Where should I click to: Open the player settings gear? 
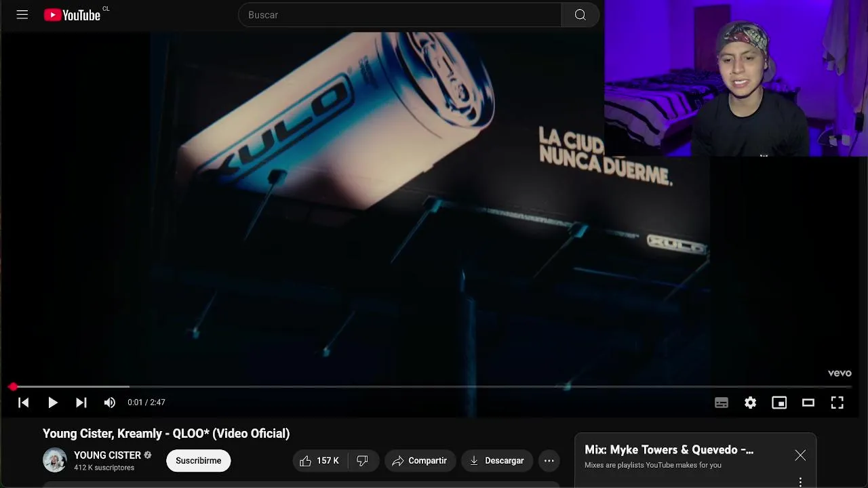pos(750,403)
